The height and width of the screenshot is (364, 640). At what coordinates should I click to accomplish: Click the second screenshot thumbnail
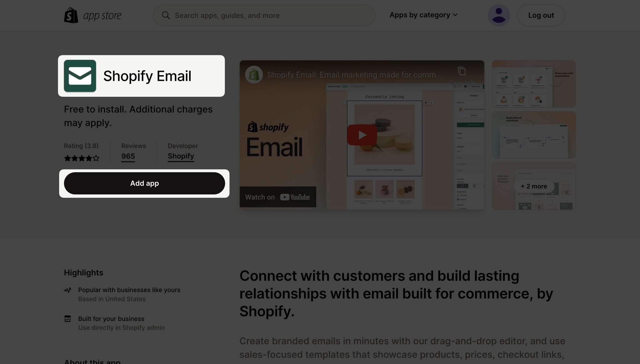point(534,135)
